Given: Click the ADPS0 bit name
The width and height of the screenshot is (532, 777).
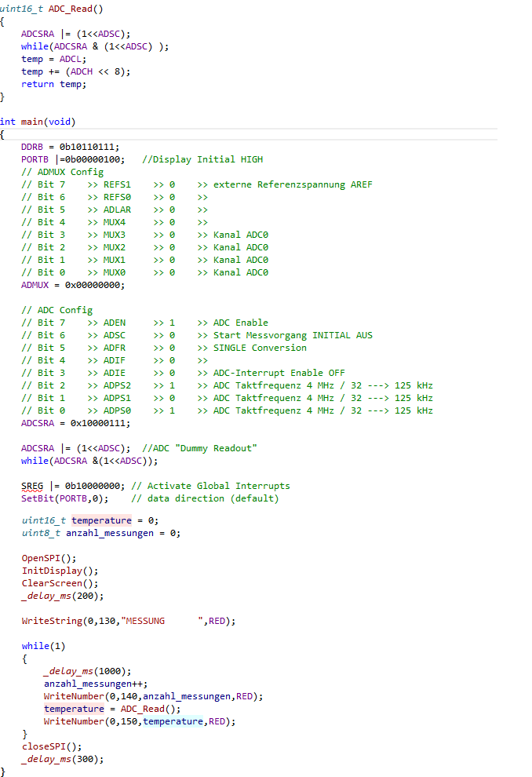Looking at the screenshot, I should [118, 410].
